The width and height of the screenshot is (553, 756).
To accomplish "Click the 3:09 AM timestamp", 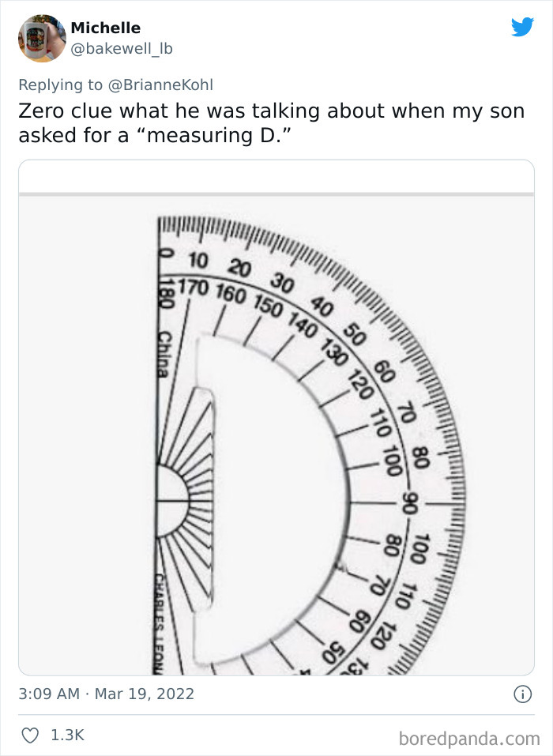I will [x=49, y=694].
